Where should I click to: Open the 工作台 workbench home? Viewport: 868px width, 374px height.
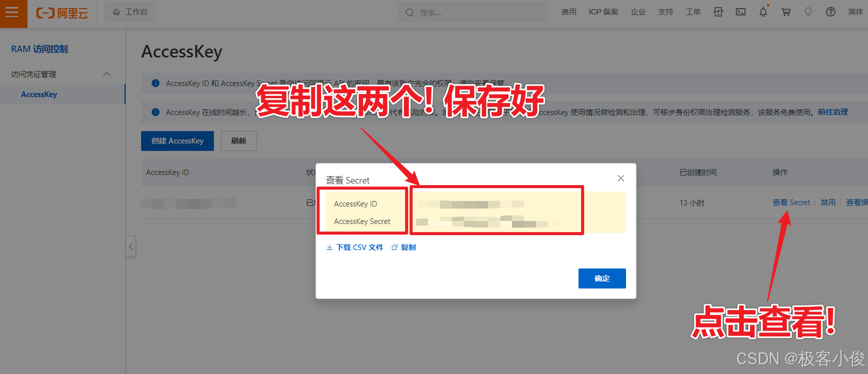click(130, 12)
